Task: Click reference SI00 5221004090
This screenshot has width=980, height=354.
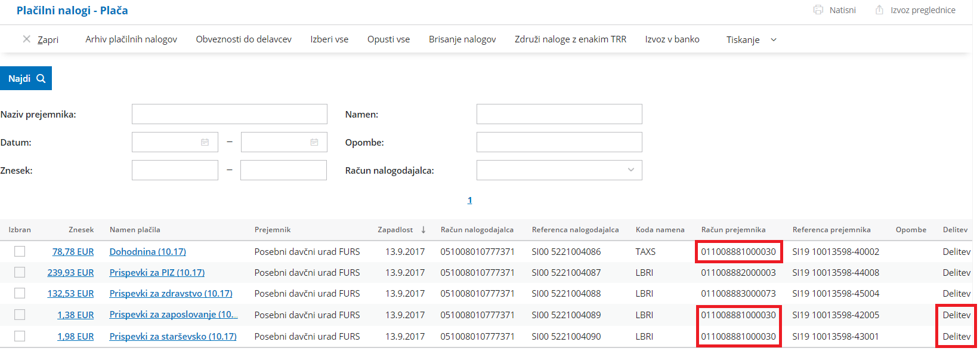Action: coord(566,336)
